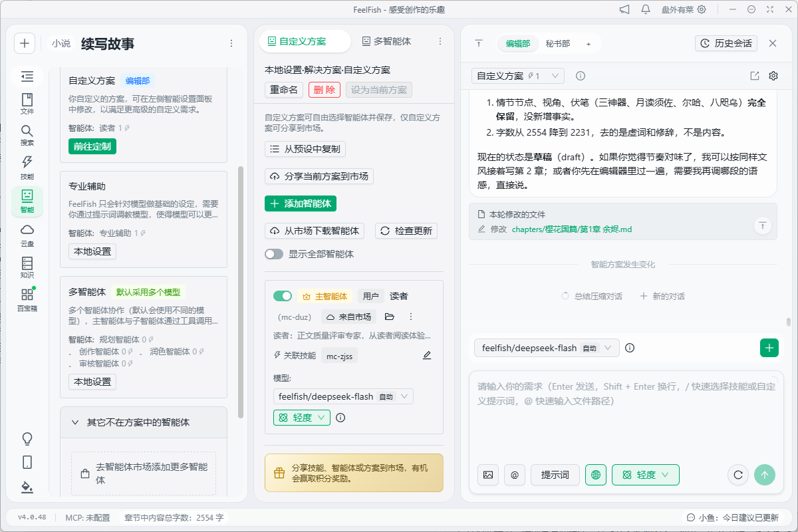The height and width of the screenshot is (532, 798).
Task: Open the model dropdown under the 模型 label
Action: (343, 396)
